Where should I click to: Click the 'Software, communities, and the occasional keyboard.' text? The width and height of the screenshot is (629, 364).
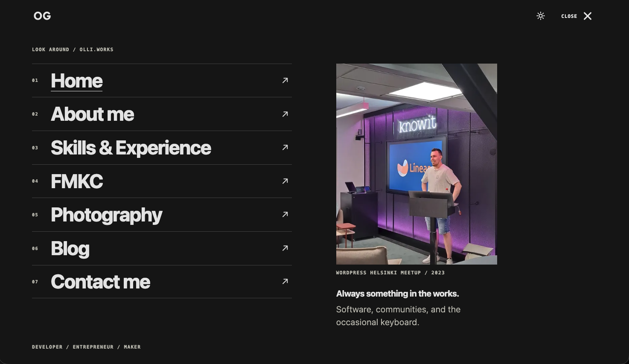click(399, 316)
